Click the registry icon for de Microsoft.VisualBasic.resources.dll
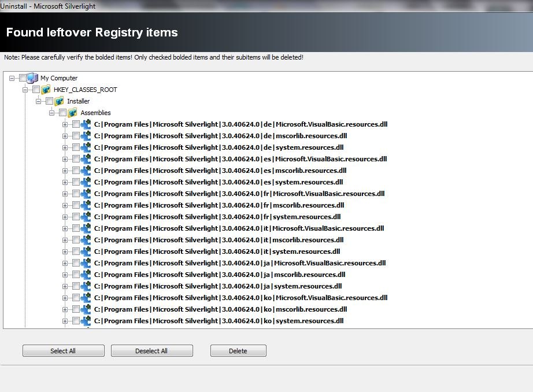 coord(86,124)
